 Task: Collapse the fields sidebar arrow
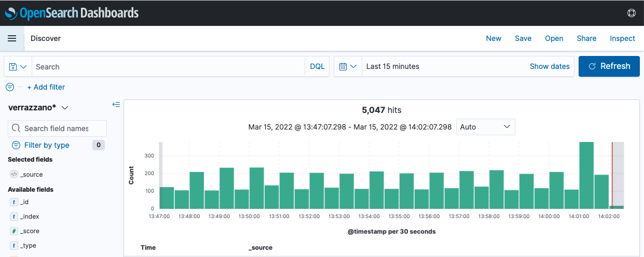click(x=116, y=105)
